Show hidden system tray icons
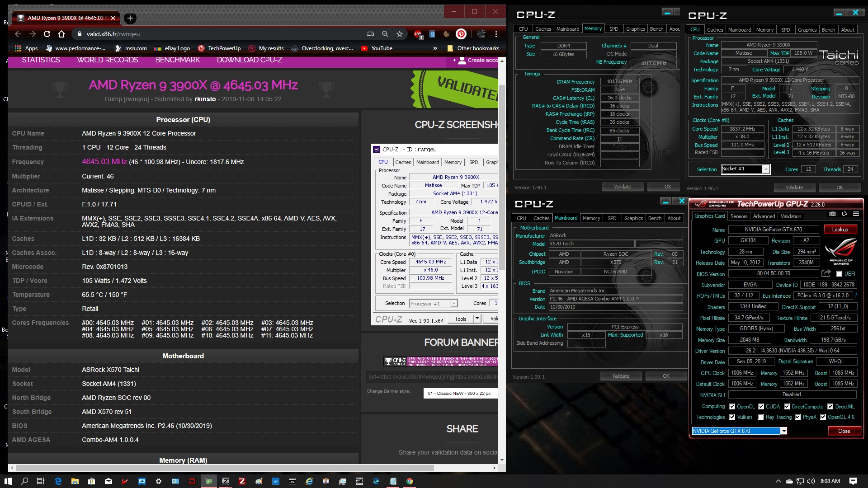This screenshot has height=488, width=868. (778, 481)
